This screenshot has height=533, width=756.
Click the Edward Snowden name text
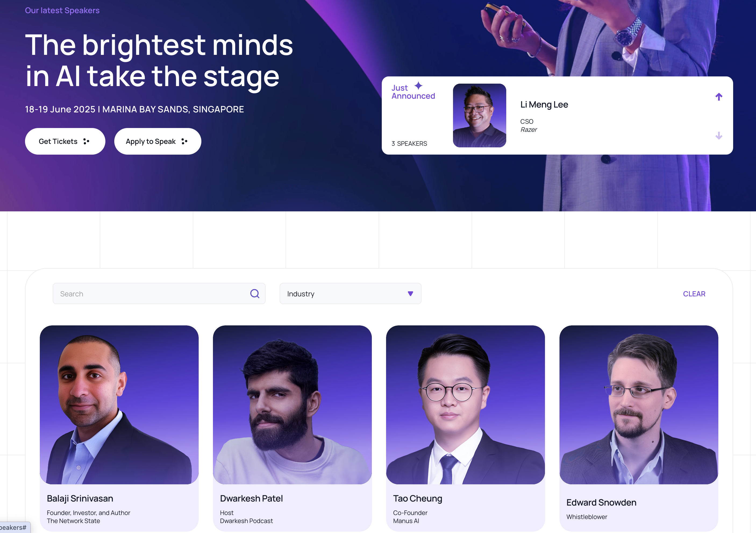click(601, 502)
